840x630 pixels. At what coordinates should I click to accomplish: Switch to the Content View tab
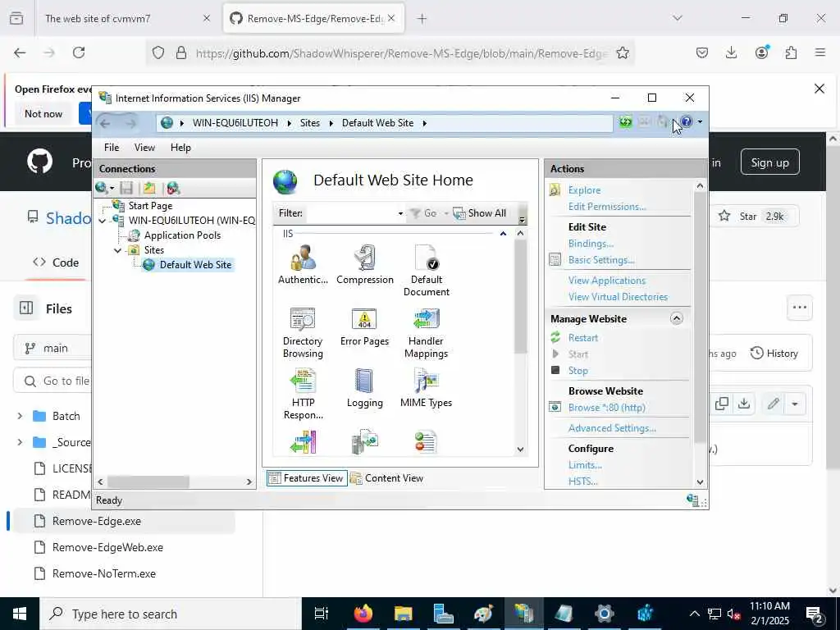(x=387, y=478)
